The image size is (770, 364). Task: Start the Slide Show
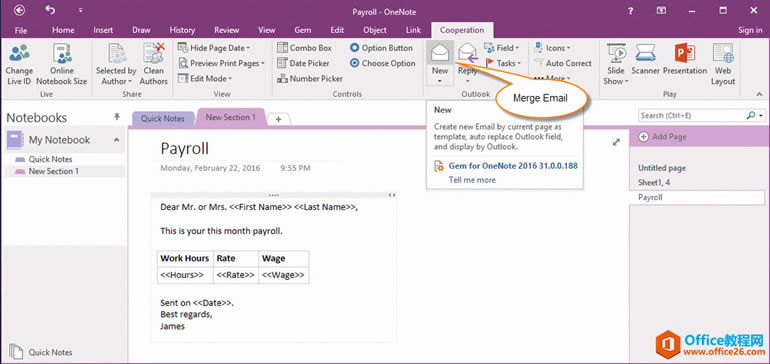click(616, 64)
